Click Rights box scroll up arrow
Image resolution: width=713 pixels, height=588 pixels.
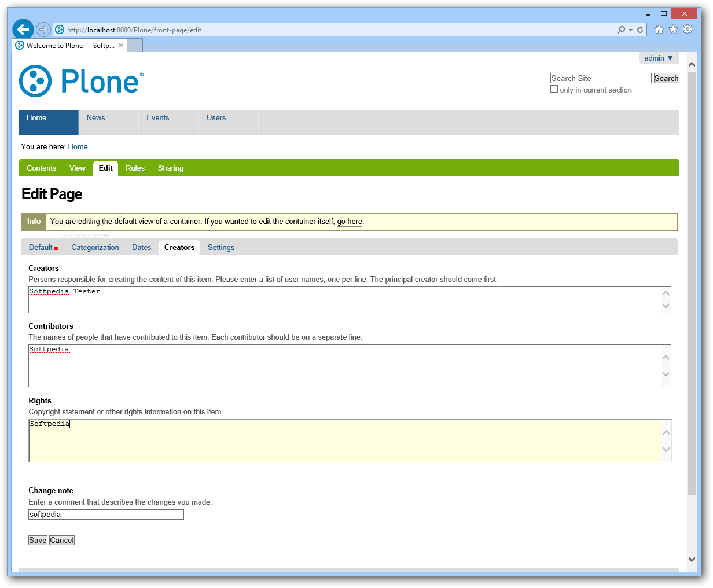666,432
